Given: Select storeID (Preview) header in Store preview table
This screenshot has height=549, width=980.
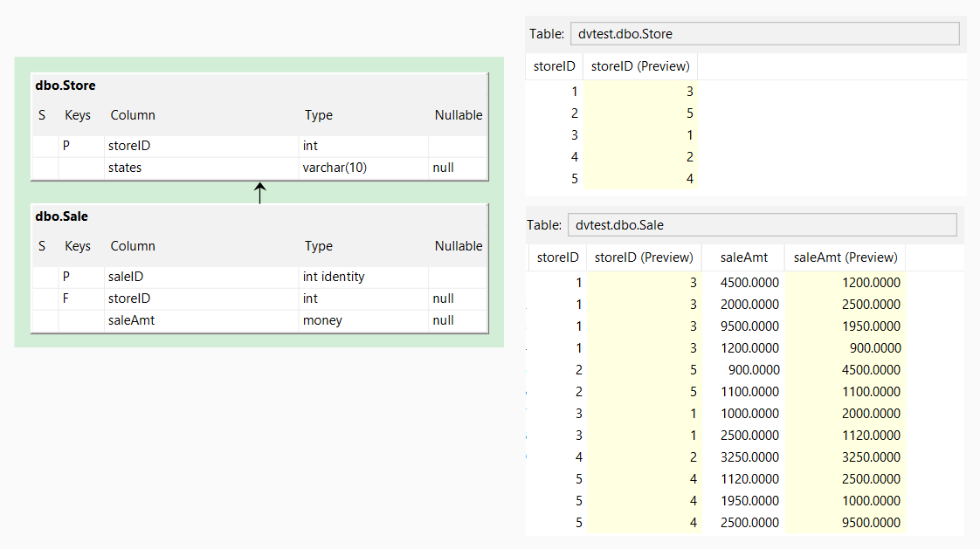Looking at the screenshot, I should [x=640, y=66].
